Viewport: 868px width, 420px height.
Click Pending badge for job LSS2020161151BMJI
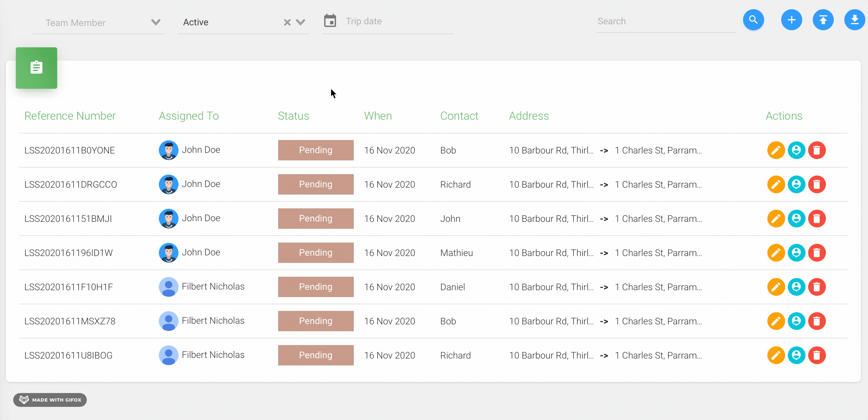coord(316,219)
